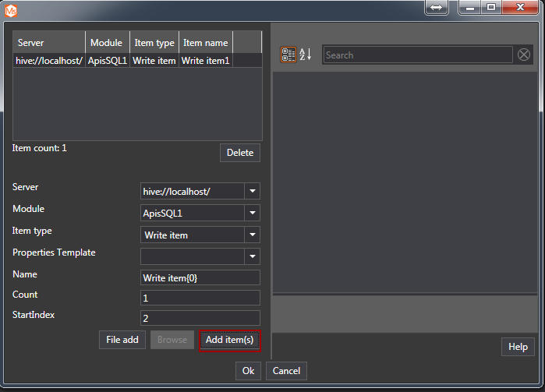Expand the Module dropdown
Screen dimensions: 545x392
252,213
